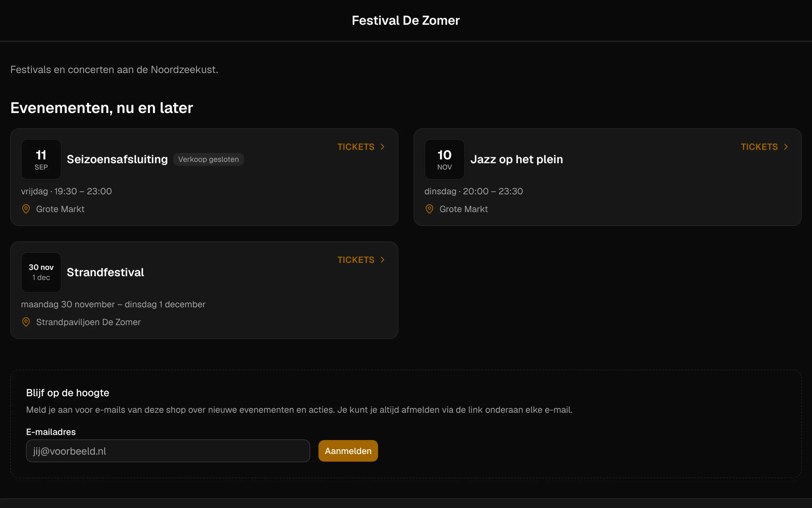The image size is (812, 508).
Task: Click Grote Markt in the Jazz op het plein card
Action: click(x=464, y=209)
